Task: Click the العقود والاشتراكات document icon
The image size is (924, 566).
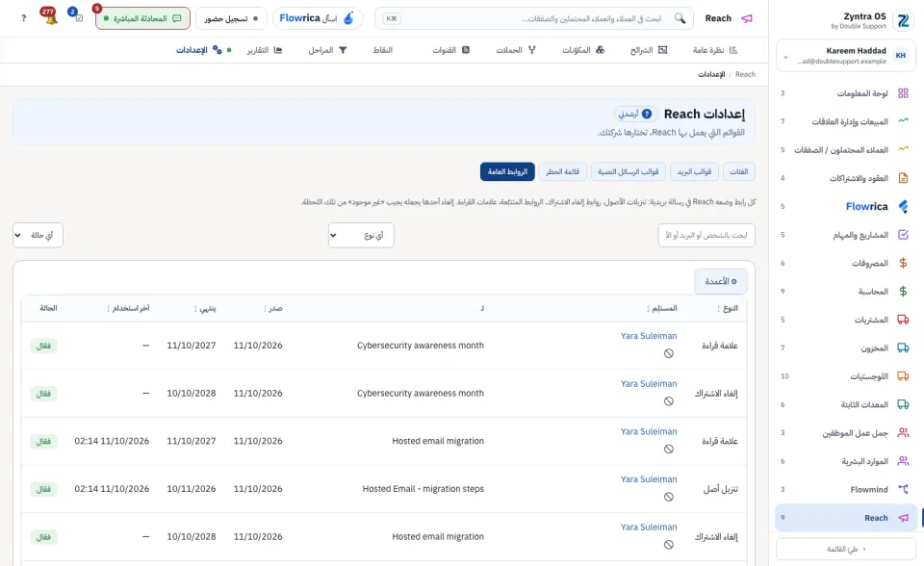Action: pos(903,177)
